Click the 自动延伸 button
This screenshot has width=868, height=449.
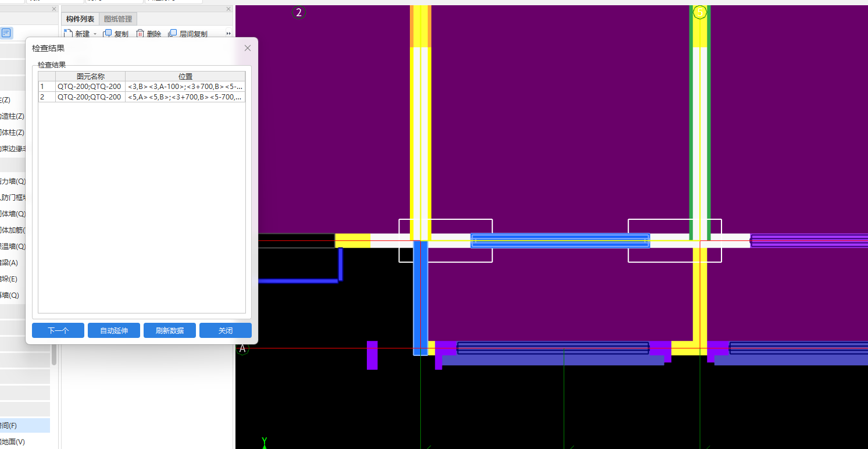(x=114, y=330)
